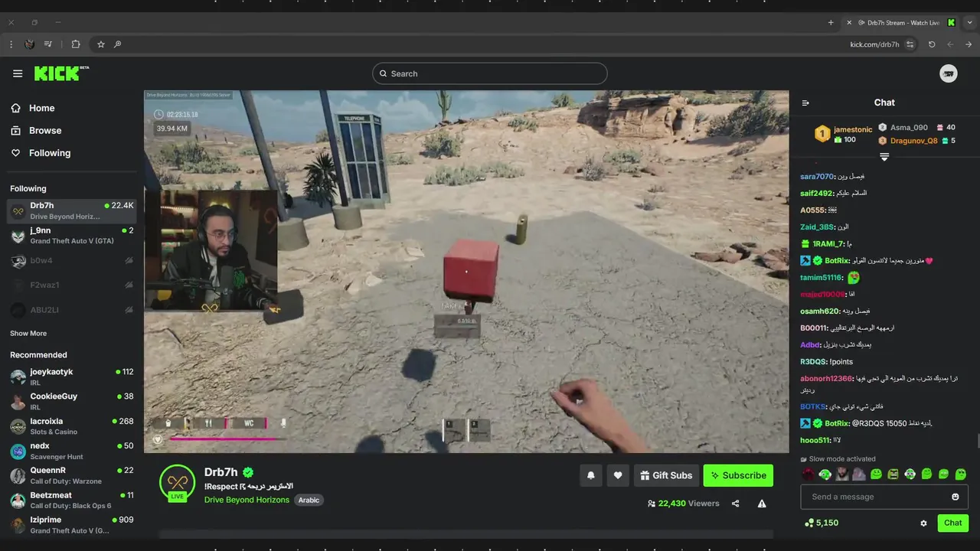The width and height of the screenshot is (980, 551).
Task: Open the Kick sidebar hamburger menu
Action: tap(18, 73)
